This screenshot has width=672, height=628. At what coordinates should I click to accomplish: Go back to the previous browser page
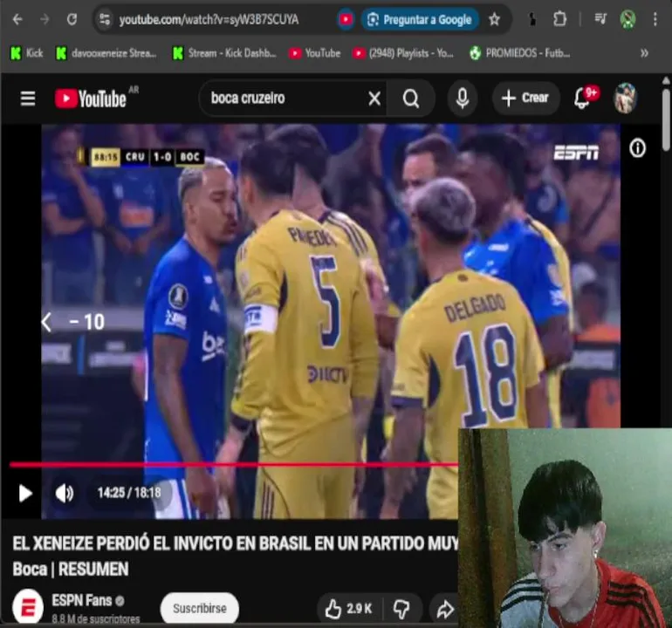click(x=17, y=19)
